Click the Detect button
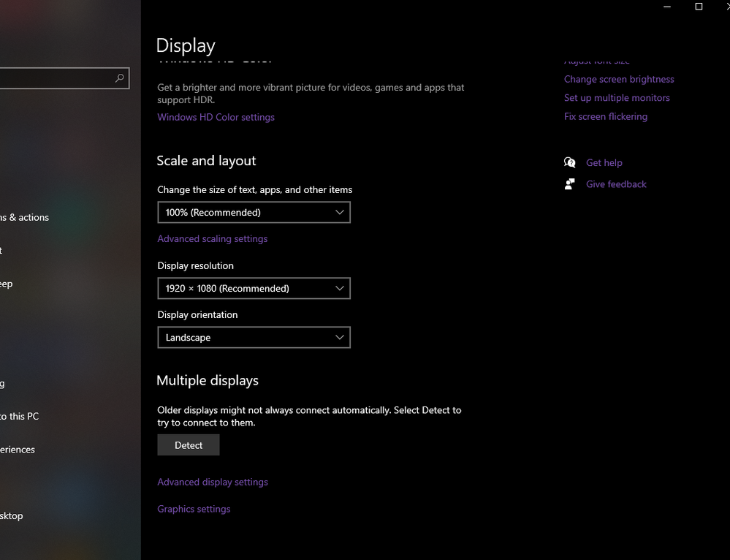The width and height of the screenshot is (730, 560). coord(188,445)
